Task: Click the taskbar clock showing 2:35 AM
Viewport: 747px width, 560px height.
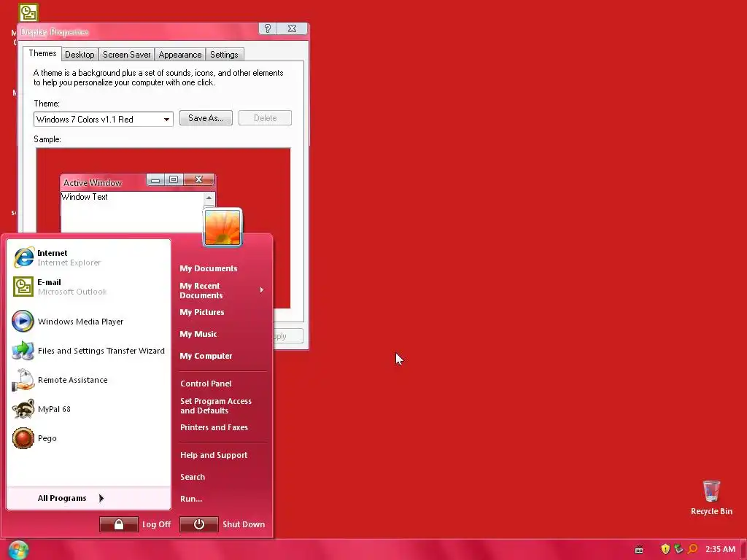Action: 720,549
